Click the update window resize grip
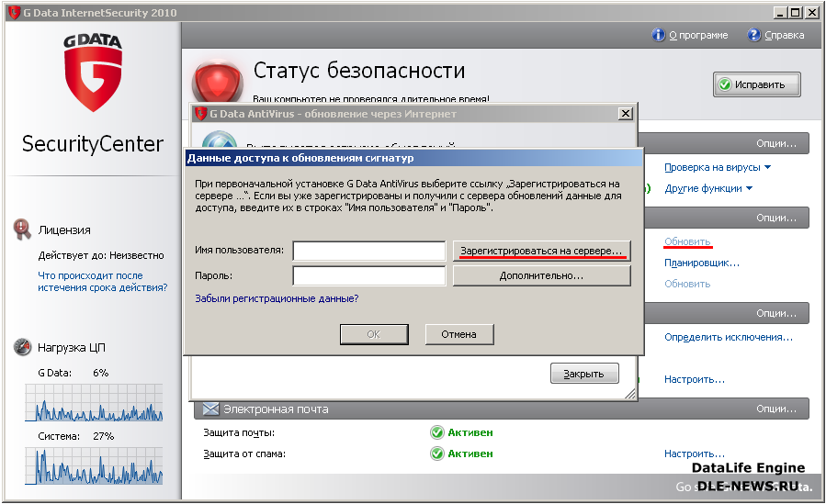The width and height of the screenshot is (826, 504). pos(630,394)
